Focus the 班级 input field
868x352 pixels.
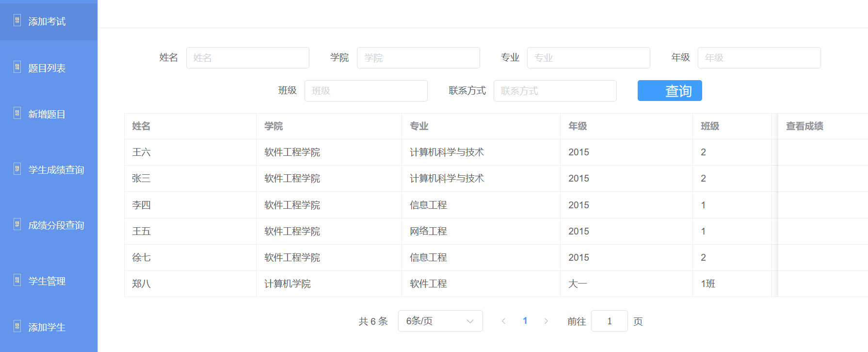coord(366,91)
